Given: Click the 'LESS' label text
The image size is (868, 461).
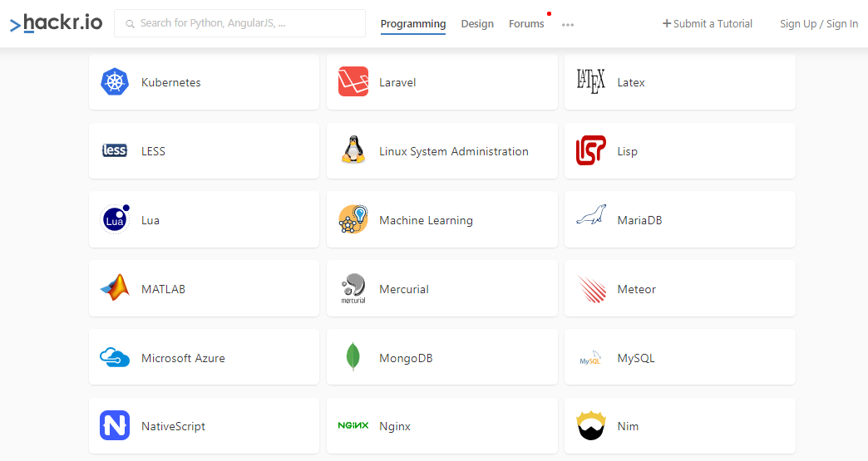Looking at the screenshot, I should point(153,151).
